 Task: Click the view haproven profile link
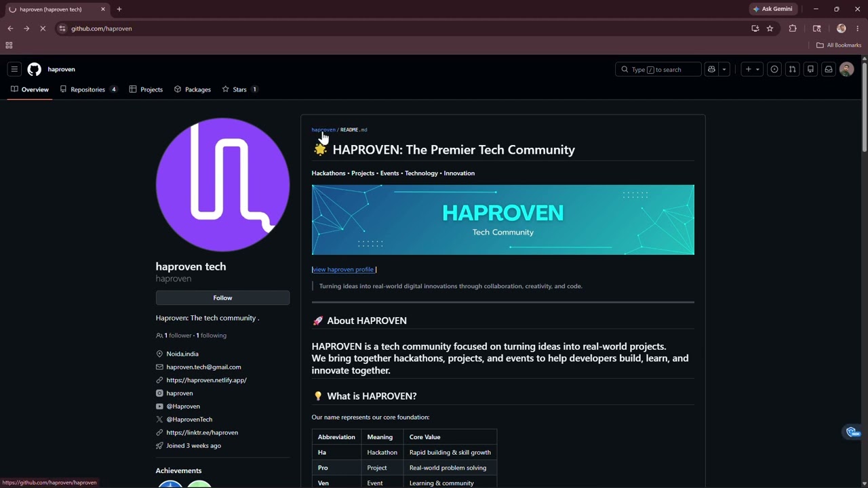tap(343, 269)
